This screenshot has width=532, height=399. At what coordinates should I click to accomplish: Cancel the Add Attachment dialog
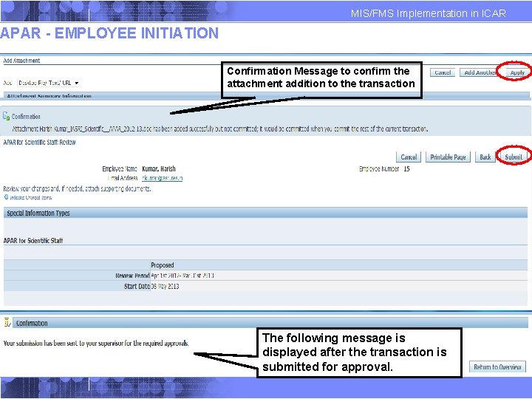pyautogui.click(x=443, y=72)
